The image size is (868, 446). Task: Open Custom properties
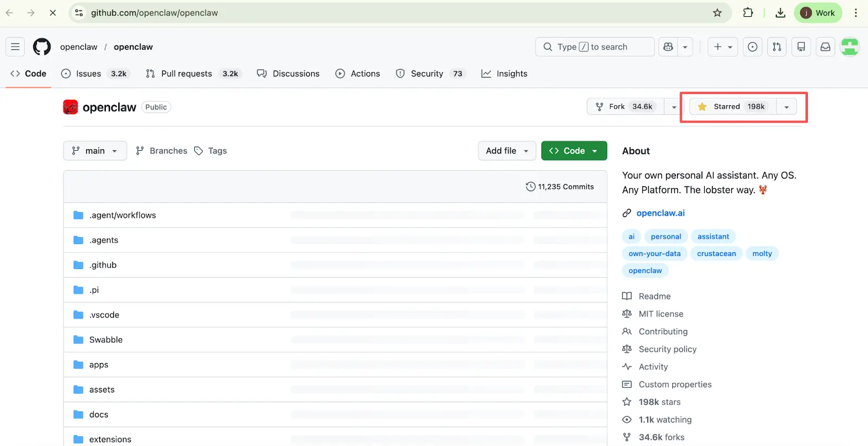(x=667, y=385)
